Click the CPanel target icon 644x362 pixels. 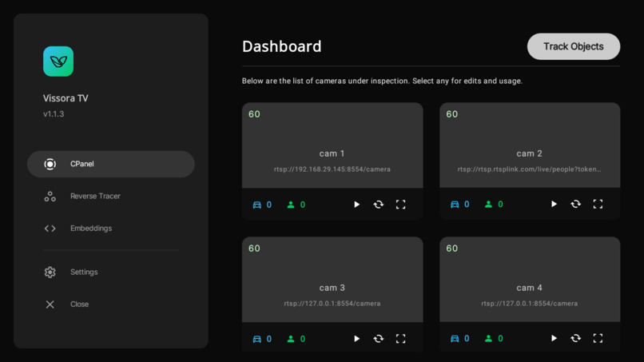click(x=50, y=164)
